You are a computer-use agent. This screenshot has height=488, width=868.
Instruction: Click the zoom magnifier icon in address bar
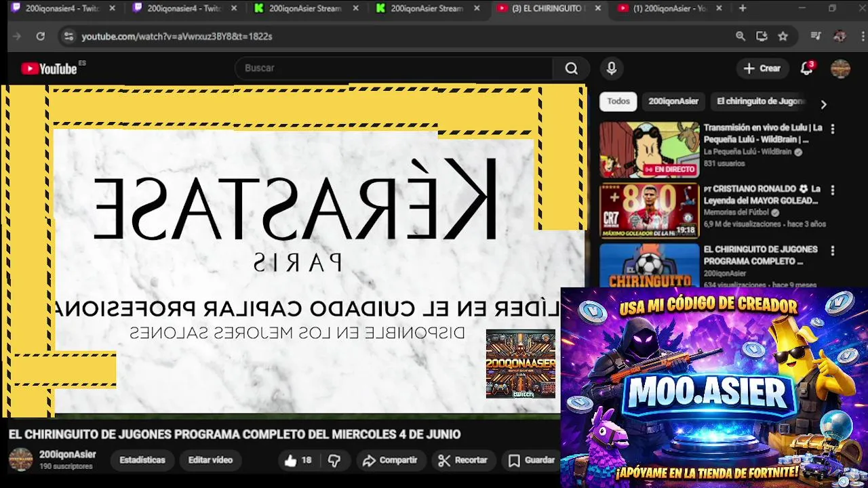[x=741, y=37]
